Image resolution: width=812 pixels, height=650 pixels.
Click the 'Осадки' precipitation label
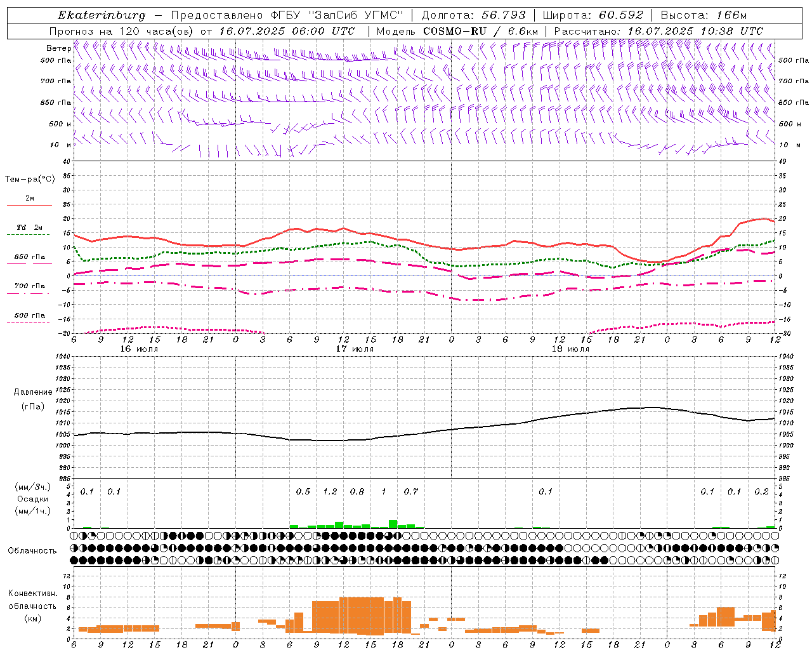[x=32, y=499]
